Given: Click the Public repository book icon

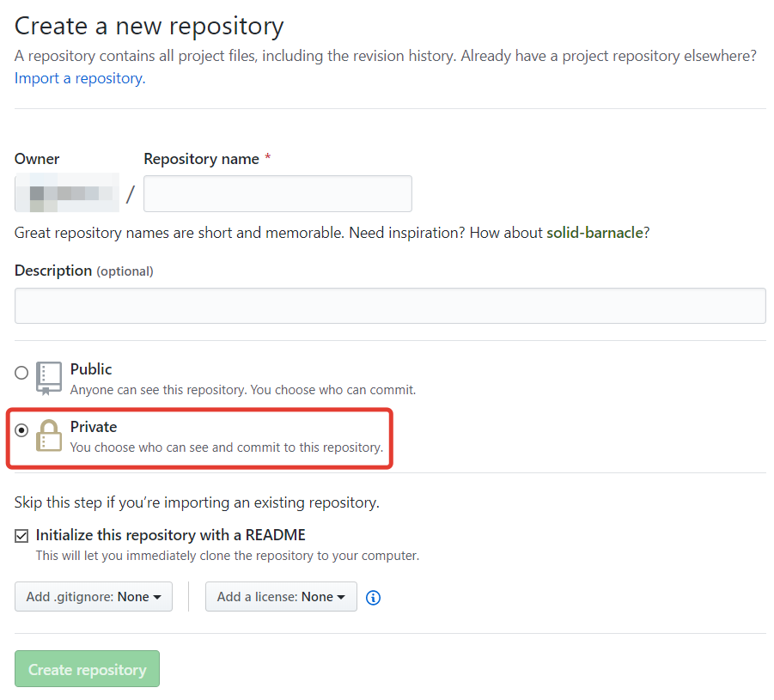Looking at the screenshot, I should (49, 378).
